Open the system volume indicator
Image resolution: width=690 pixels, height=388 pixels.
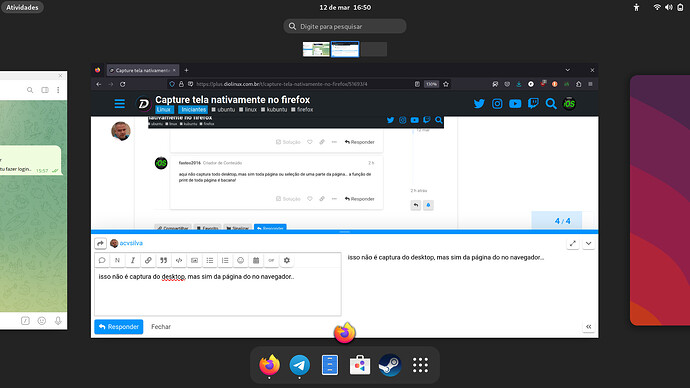(668, 7)
